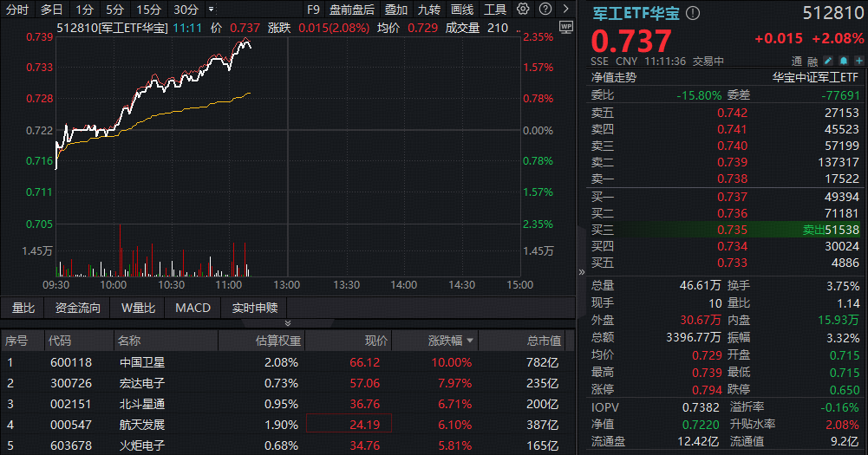
Task: Select the 中国卫星 row in holdings table
Action: (x=140, y=362)
